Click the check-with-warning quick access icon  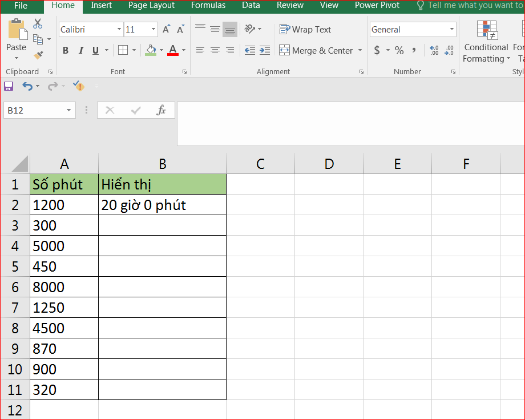point(79,86)
